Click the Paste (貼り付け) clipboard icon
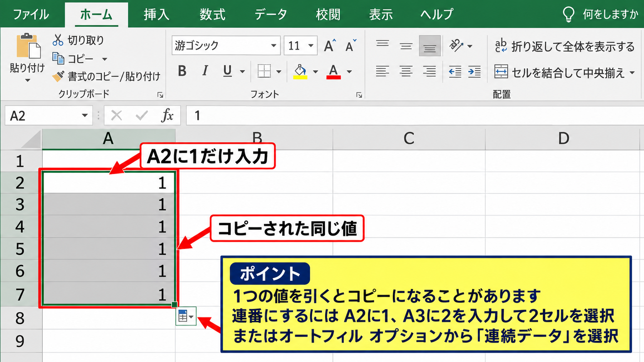 pos(28,47)
